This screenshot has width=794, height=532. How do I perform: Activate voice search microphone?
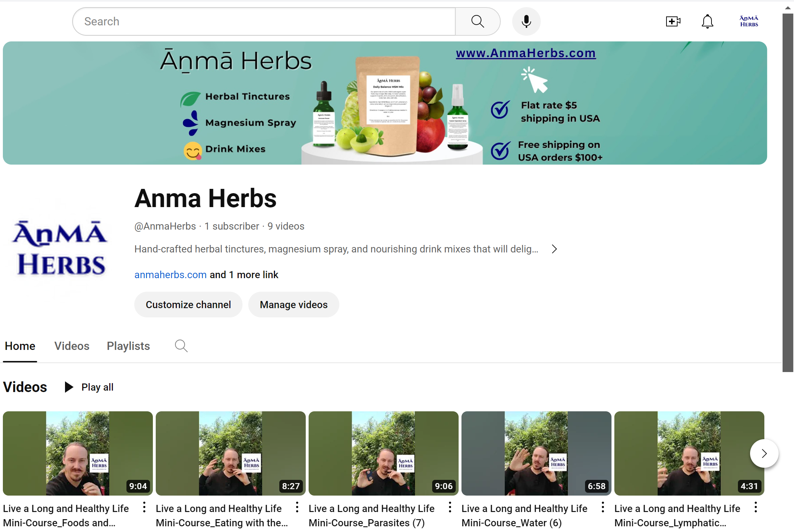(526, 21)
